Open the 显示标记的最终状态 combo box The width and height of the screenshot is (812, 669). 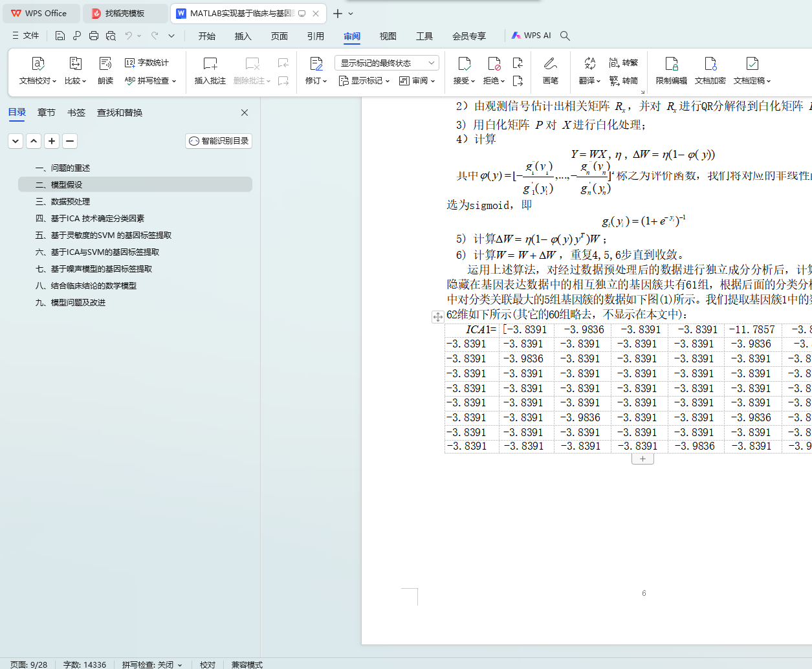[387, 63]
